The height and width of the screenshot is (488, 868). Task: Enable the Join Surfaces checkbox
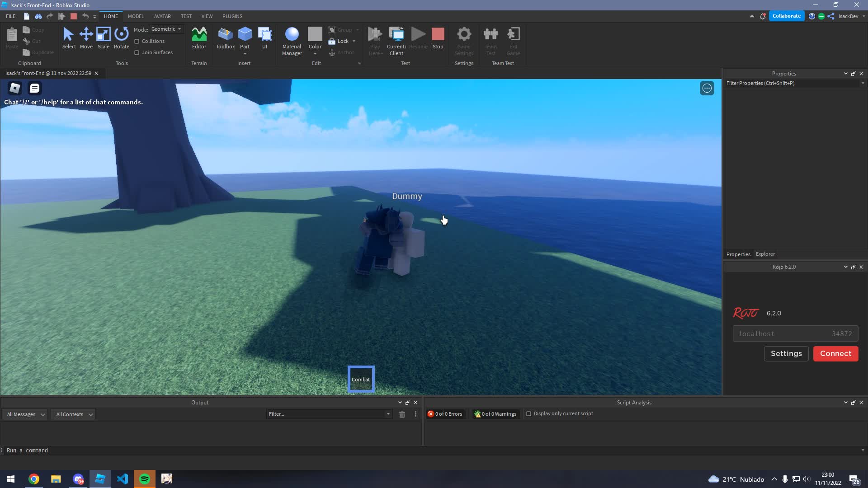pos(137,52)
